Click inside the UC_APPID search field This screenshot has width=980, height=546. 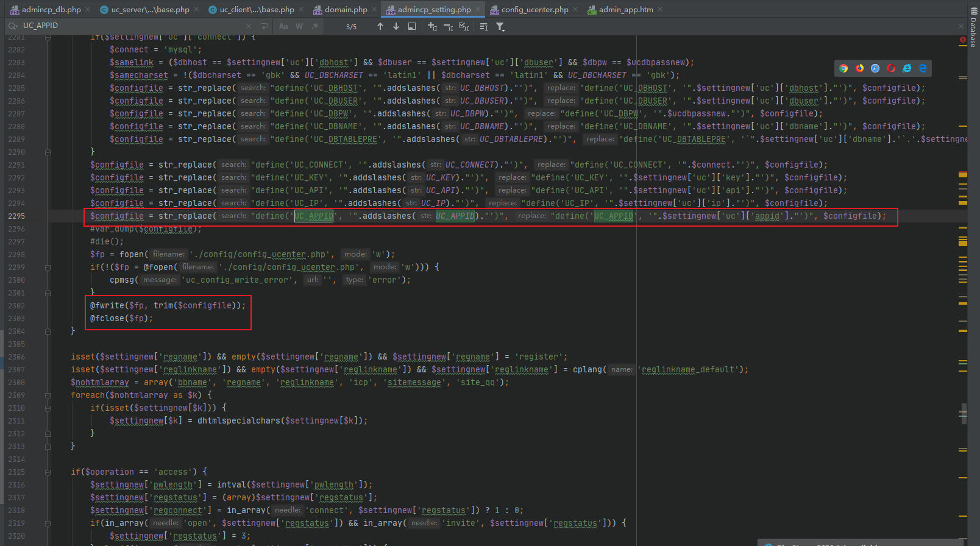pos(131,26)
